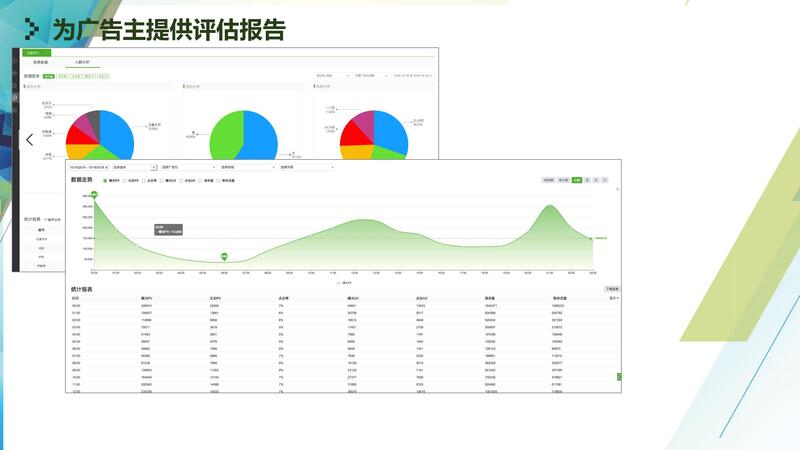Click the calendar icon on date range field
800x450 pixels.
(153, 167)
